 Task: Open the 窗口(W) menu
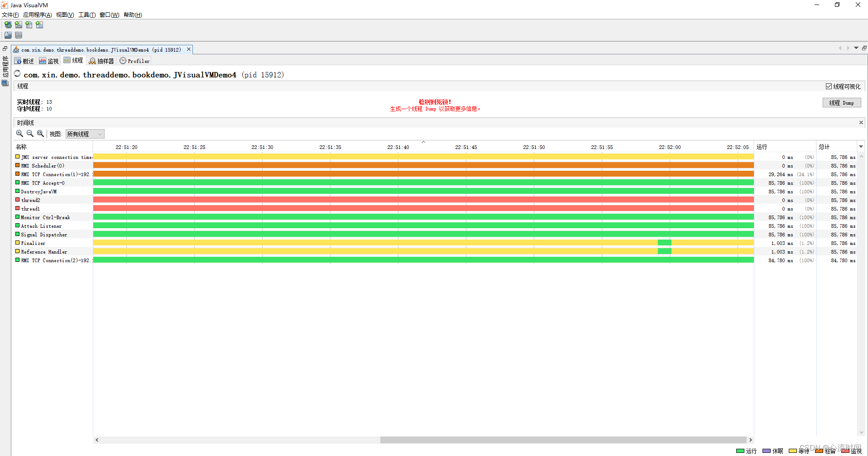point(109,15)
